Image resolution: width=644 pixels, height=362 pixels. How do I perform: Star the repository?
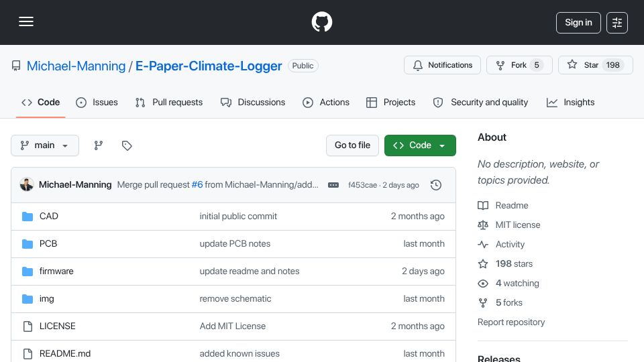tap(595, 65)
